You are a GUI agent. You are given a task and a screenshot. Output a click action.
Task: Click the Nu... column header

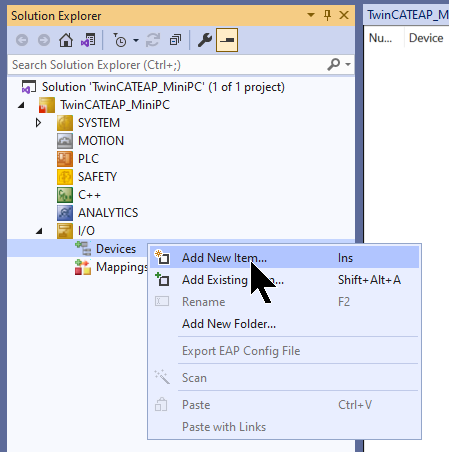tap(380, 38)
